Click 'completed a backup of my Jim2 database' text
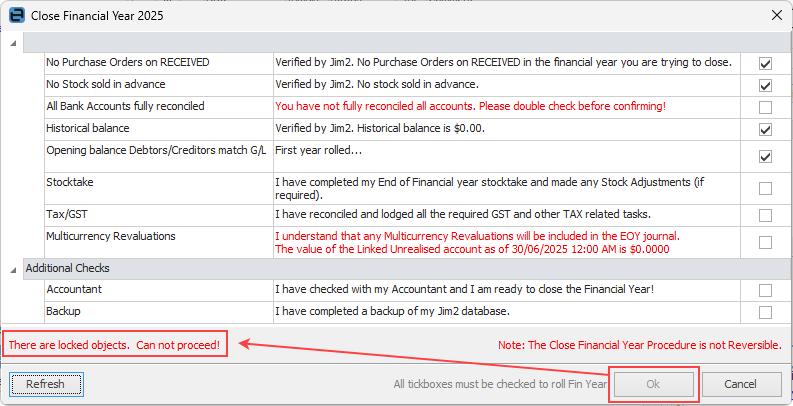This screenshot has width=793, height=406. (391, 311)
